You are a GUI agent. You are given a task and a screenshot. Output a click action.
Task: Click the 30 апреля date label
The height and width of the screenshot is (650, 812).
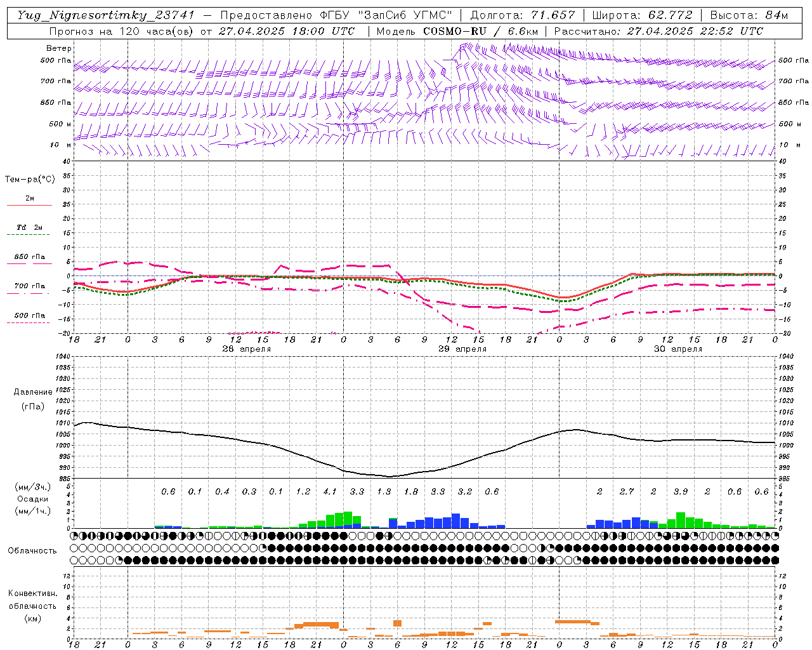pyautogui.click(x=678, y=349)
